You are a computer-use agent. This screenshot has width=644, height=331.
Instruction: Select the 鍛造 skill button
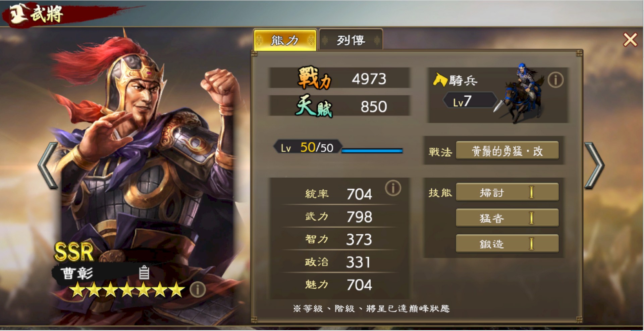(507, 244)
